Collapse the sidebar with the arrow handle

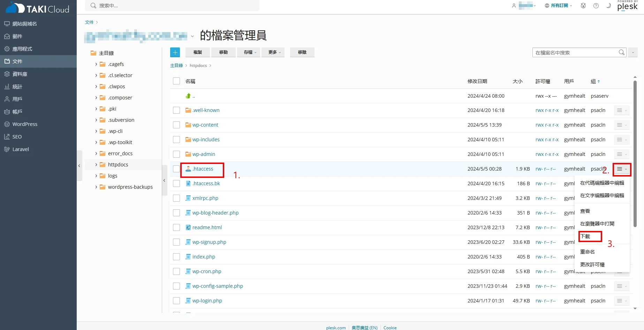tap(79, 166)
